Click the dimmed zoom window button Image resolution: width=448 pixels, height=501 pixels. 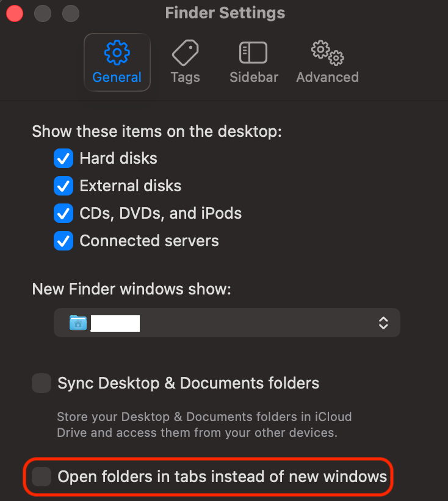[71, 13]
